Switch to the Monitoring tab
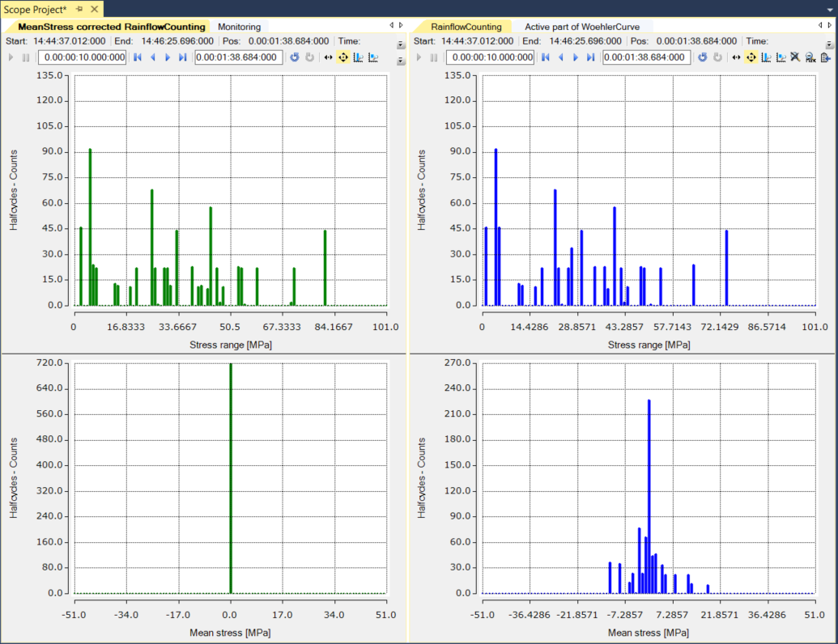The width and height of the screenshot is (838, 644). pyautogui.click(x=239, y=27)
